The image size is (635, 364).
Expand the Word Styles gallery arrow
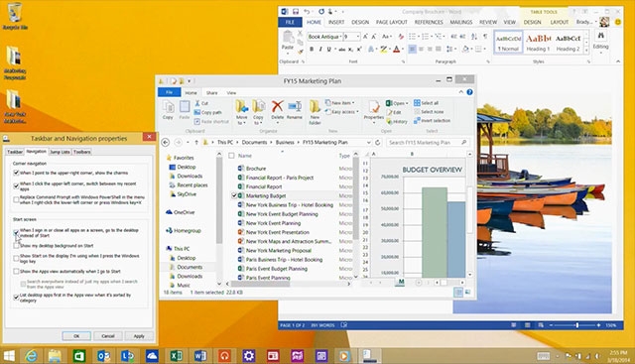586,51
